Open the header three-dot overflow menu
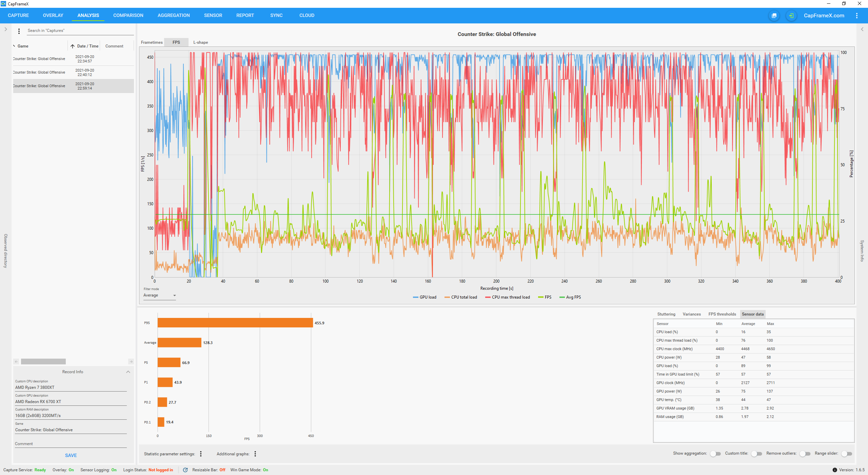 click(x=857, y=16)
